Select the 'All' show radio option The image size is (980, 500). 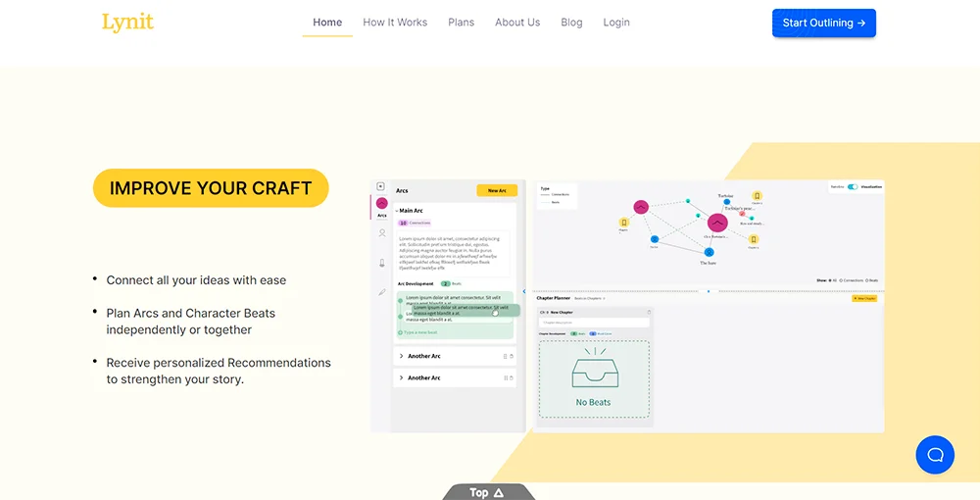(830, 280)
